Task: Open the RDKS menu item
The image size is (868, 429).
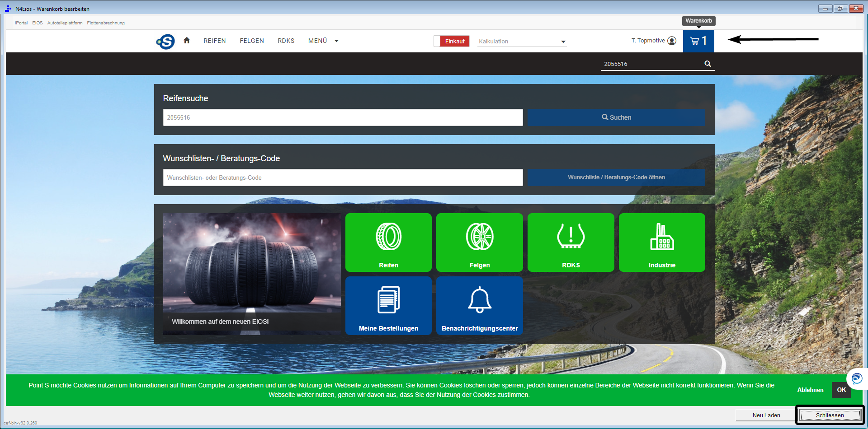Action: coord(286,41)
